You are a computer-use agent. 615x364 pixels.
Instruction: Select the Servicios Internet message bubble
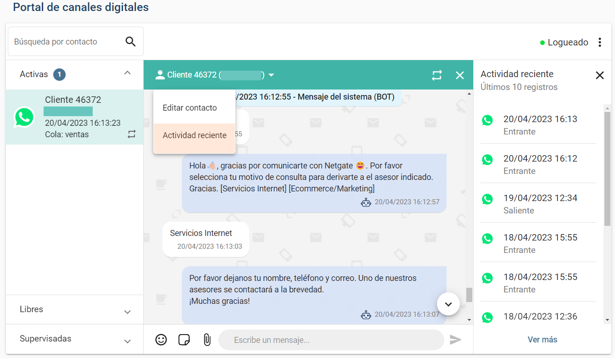206,240
